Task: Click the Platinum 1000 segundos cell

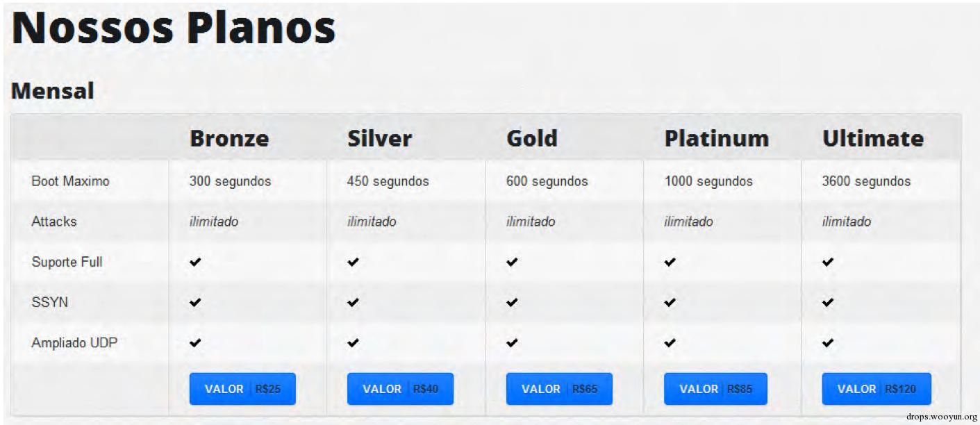Action: (708, 181)
